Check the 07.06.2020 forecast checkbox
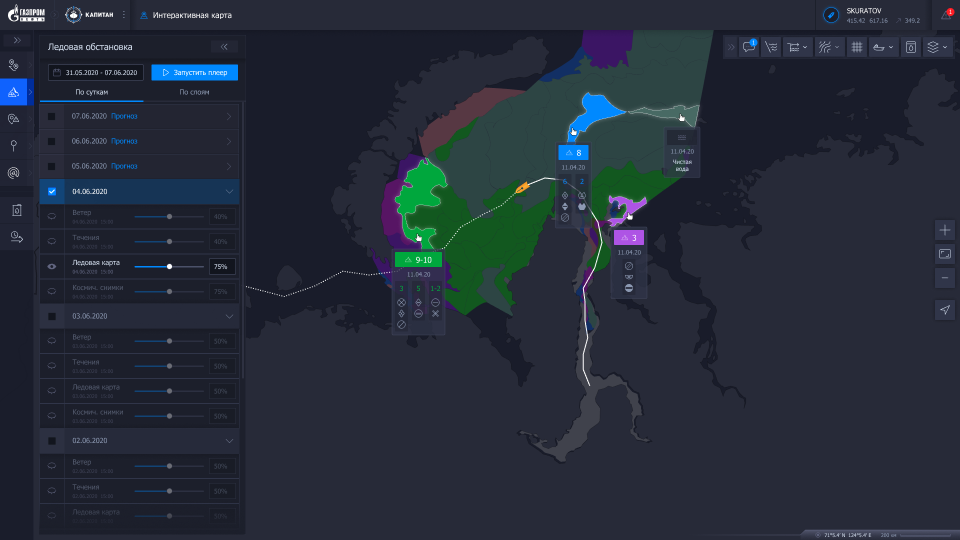The image size is (960, 540). [52, 116]
